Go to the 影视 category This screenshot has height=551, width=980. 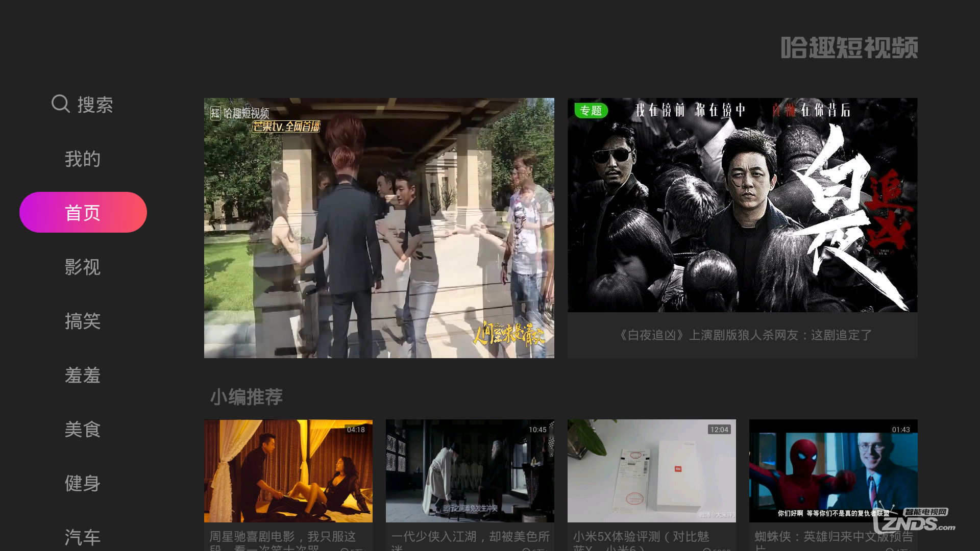tap(83, 267)
